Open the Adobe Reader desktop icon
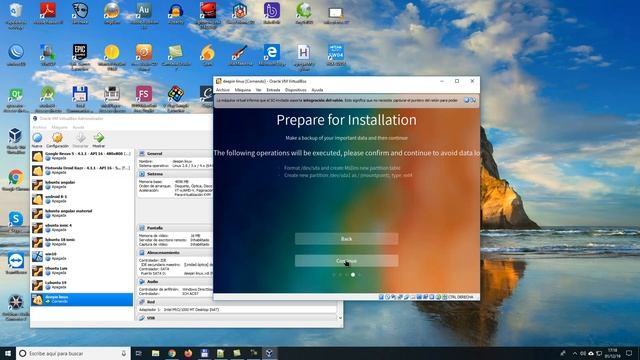The height and width of the screenshot is (360, 640). tap(48, 13)
